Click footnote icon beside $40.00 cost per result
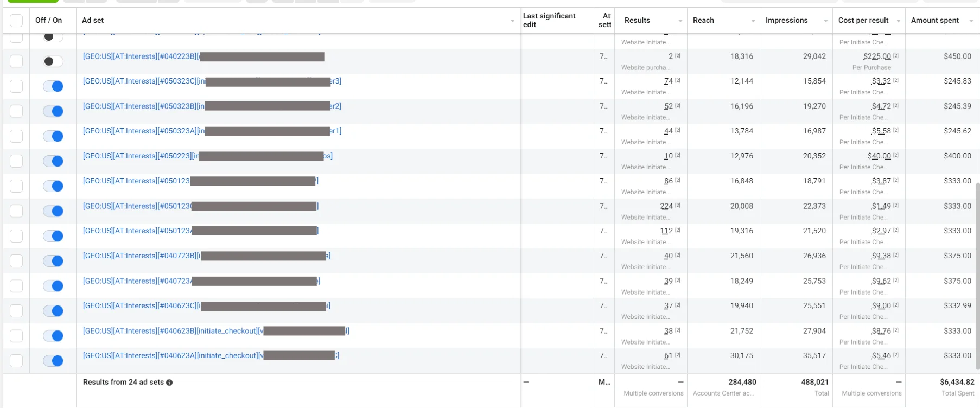980x408 pixels. (896, 156)
